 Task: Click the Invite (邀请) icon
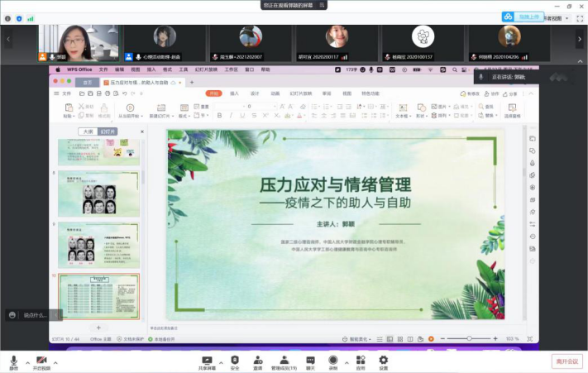(258, 361)
